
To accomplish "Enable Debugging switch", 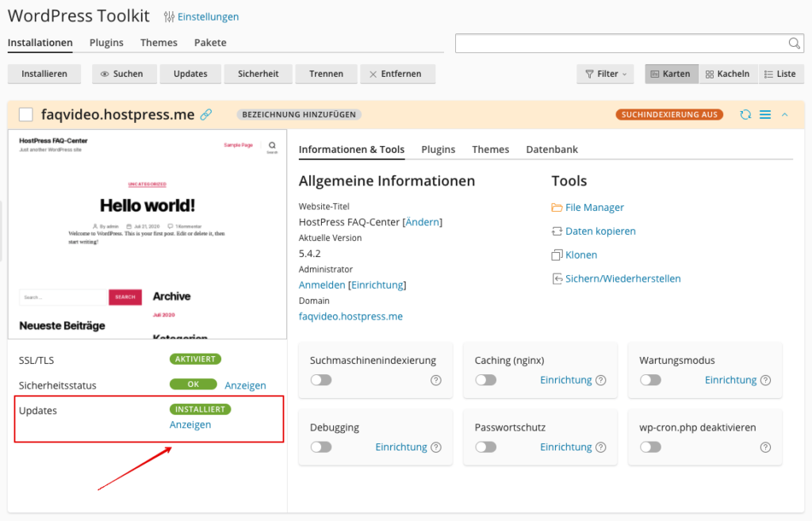I will (x=321, y=447).
